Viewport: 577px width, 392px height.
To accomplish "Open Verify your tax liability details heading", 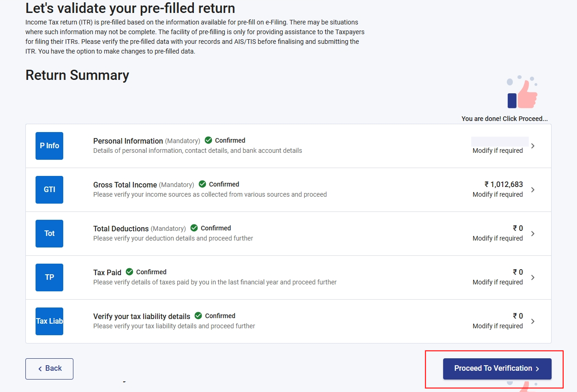I will pos(142,316).
